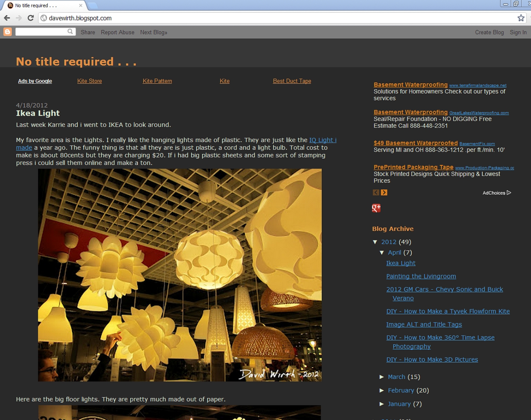The image size is (531, 420).
Task: Open Ikea Light in Blog Archive
Action: tap(401, 263)
